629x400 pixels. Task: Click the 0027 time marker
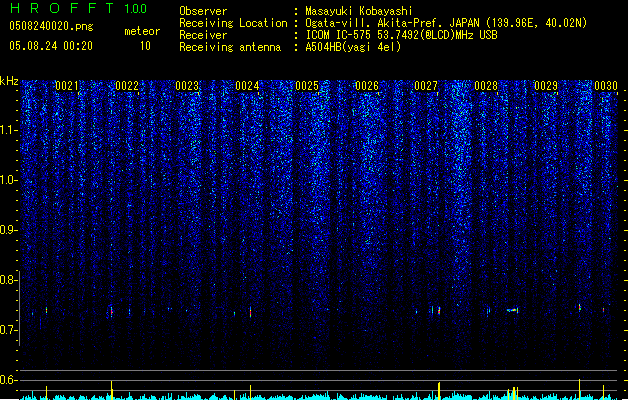click(426, 86)
